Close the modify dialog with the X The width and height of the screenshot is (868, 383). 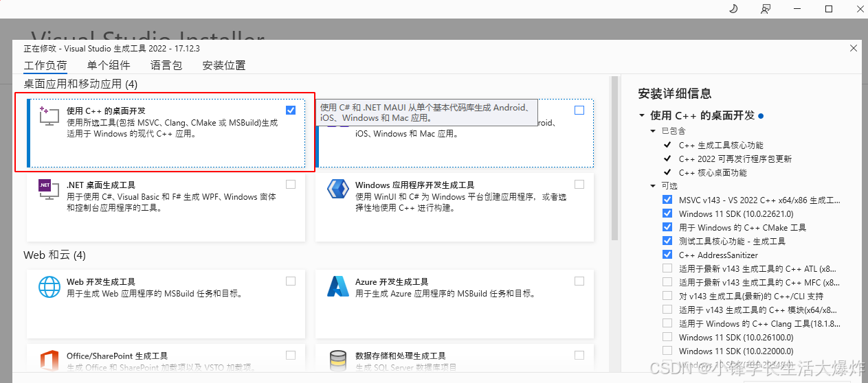(854, 49)
